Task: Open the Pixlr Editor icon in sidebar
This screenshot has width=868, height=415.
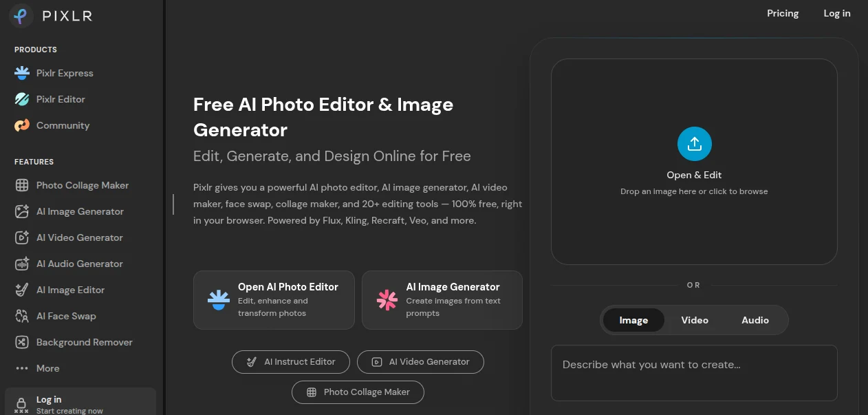Action: tap(22, 99)
